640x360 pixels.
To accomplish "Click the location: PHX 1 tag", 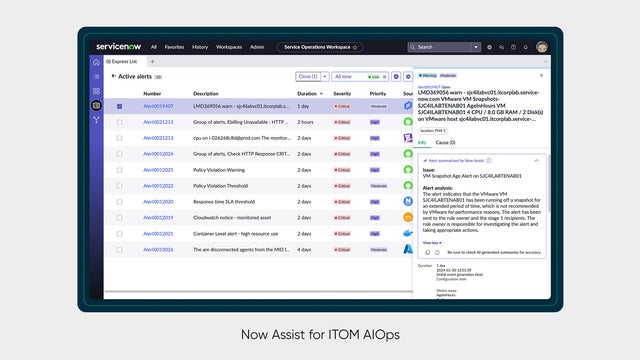I will 433,131.
